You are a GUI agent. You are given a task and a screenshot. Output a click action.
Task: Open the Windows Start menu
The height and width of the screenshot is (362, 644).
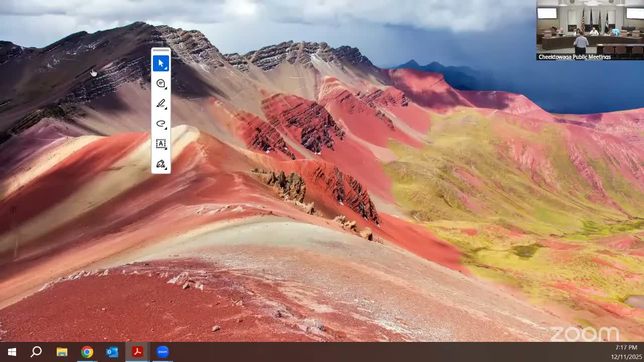click(x=12, y=352)
